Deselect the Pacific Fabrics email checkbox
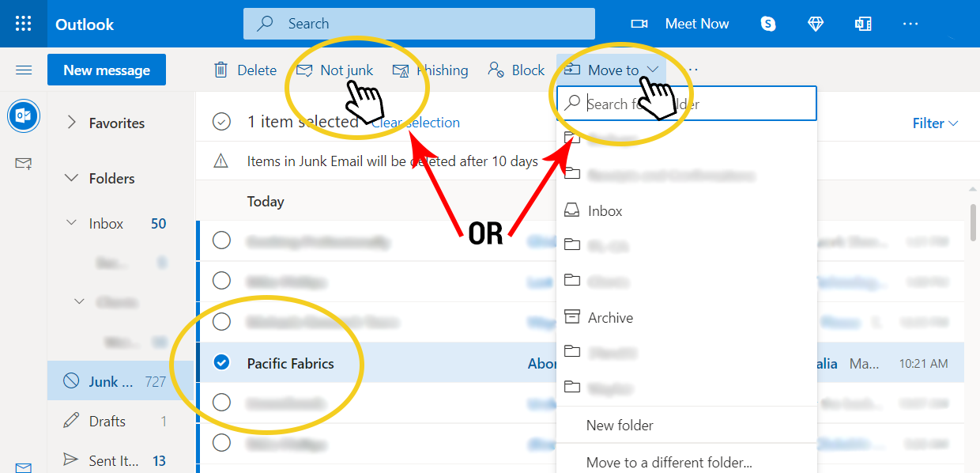The width and height of the screenshot is (980, 473). coord(221,363)
